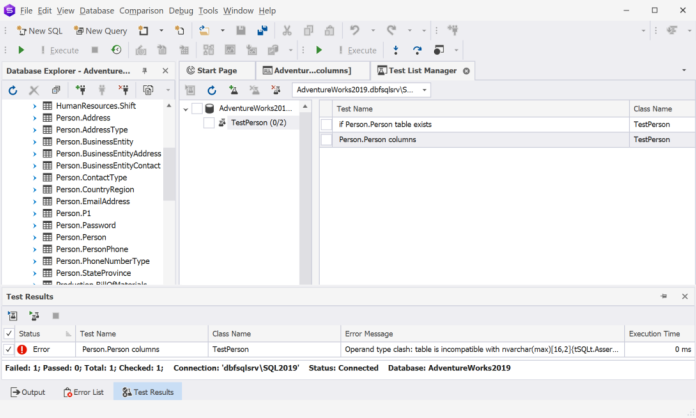Viewport: 696px width, 418px height.
Task: Check the 'if Person.Person table exists' test checkbox
Action: point(326,124)
